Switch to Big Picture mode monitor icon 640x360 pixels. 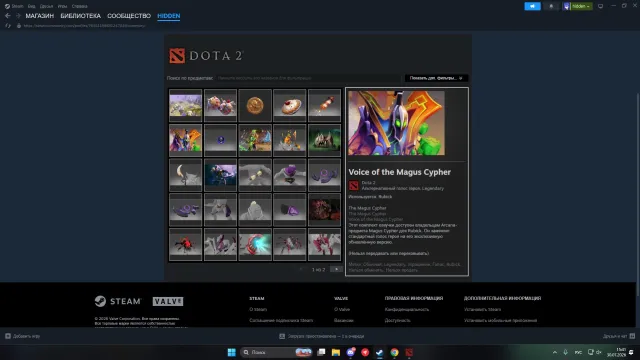pos(600,6)
